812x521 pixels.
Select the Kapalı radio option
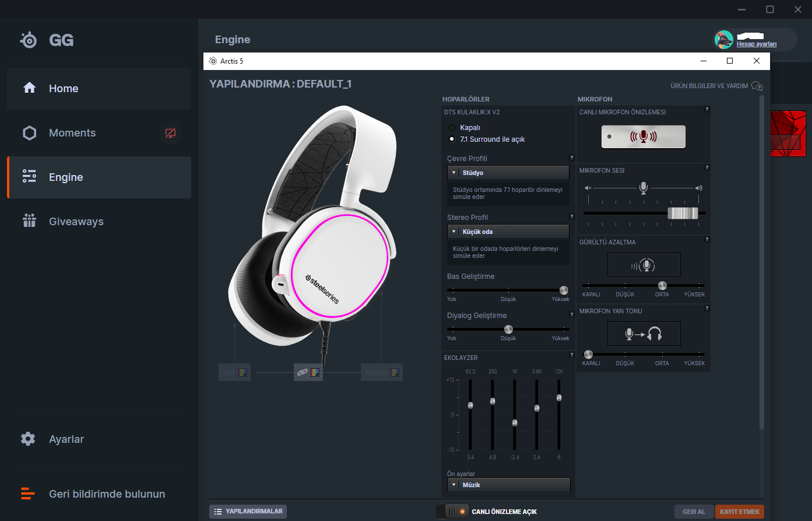[x=452, y=128]
